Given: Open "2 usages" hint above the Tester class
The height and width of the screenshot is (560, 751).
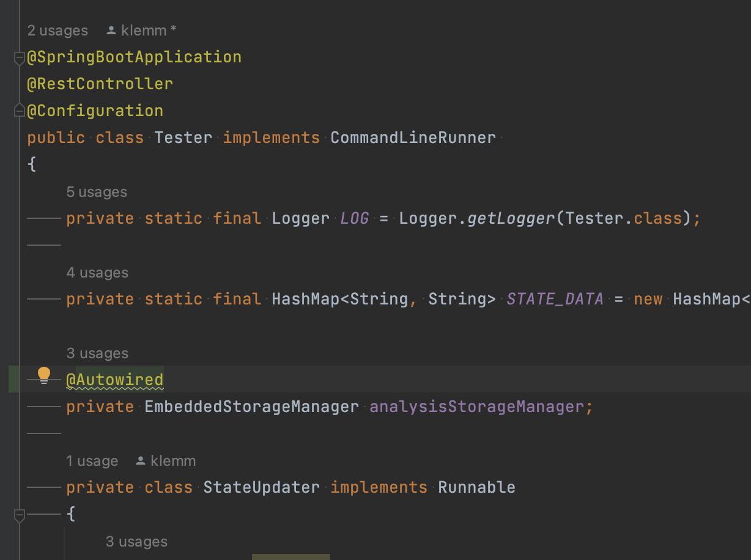Looking at the screenshot, I should click(57, 30).
